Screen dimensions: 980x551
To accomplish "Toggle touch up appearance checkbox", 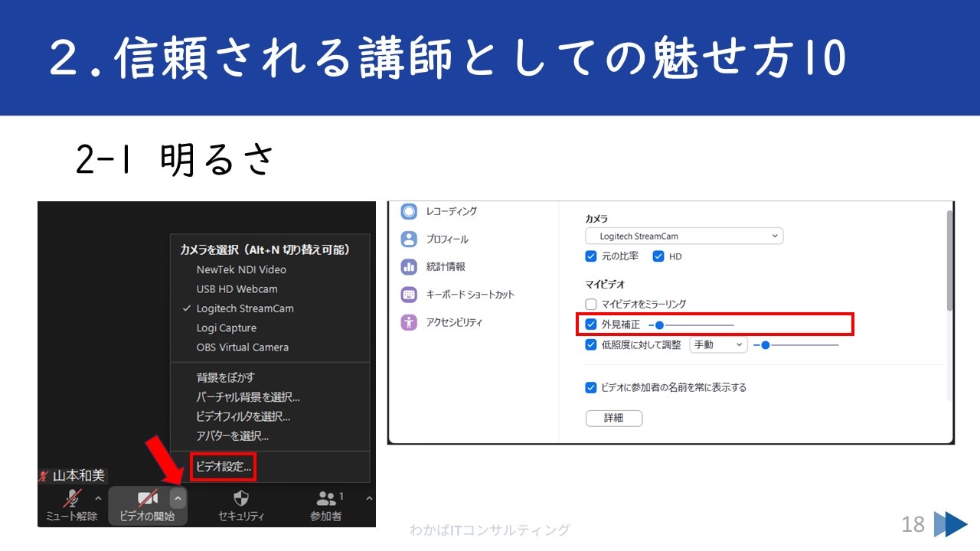I will 590,324.
